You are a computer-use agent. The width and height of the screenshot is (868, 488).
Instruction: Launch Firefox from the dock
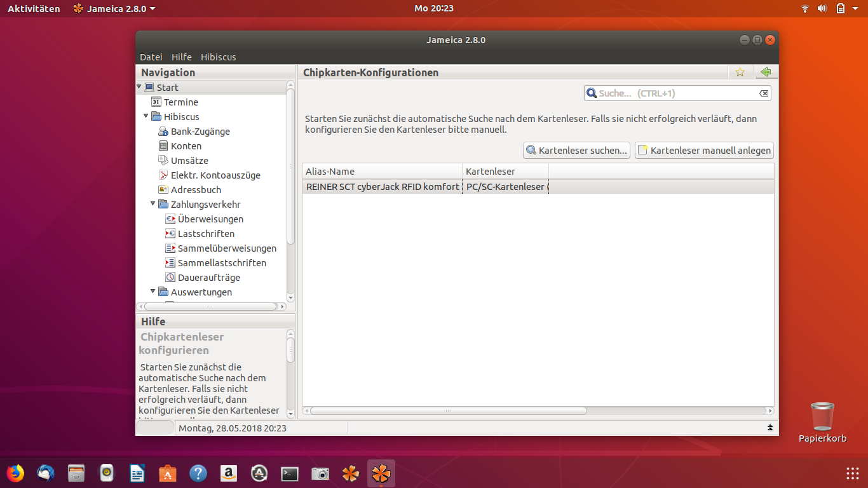15,473
